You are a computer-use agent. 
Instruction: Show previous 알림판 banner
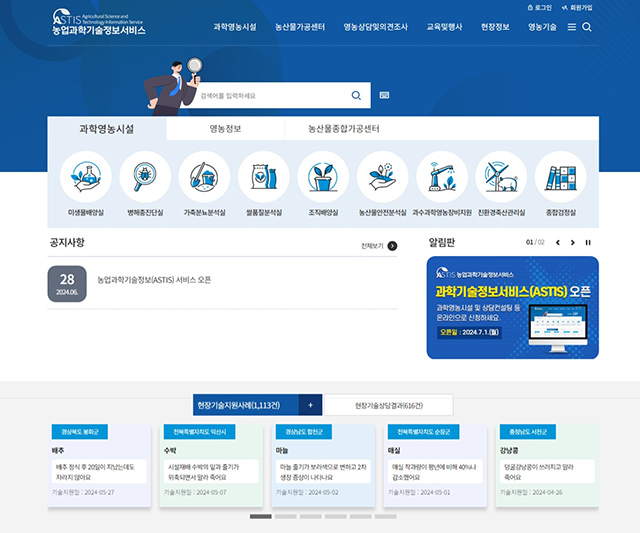pyautogui.click(x=558, y=242)
